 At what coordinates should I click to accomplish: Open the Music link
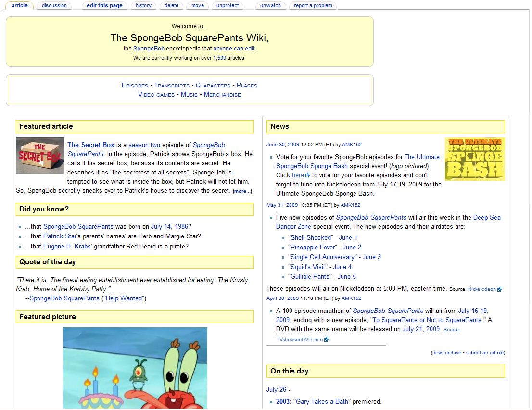(189, 95)
